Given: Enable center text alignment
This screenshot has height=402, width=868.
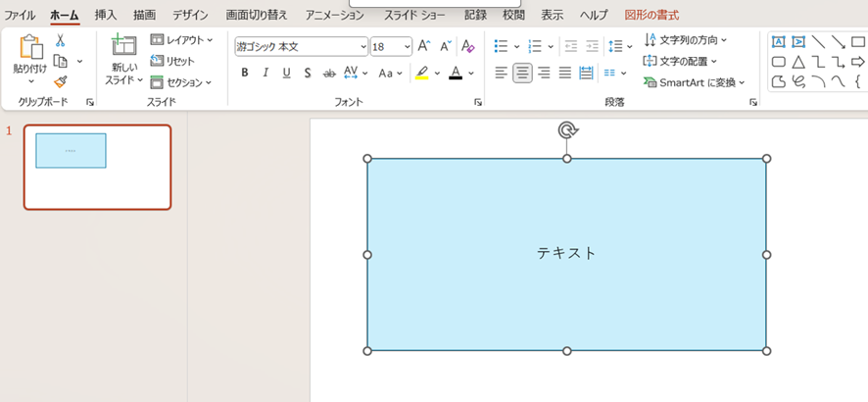Looking at the screenshot, I should [x=522, y=73].
